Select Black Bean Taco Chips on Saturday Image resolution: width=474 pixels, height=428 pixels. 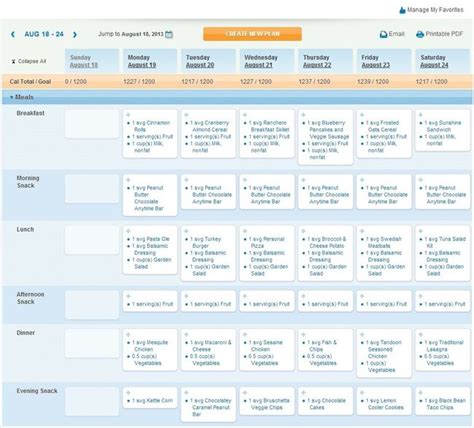(x=445, y=404)
